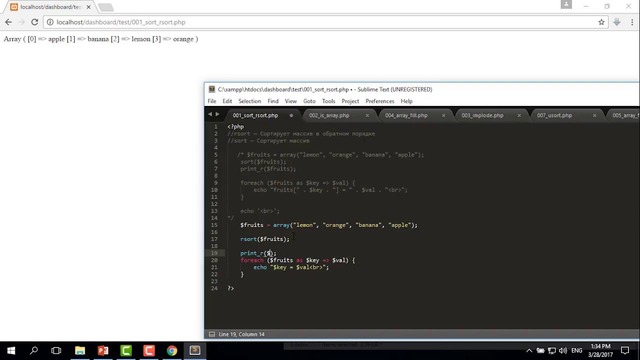
Task: Click rsort($fruits) code on line 17
Action: [265, 239]
